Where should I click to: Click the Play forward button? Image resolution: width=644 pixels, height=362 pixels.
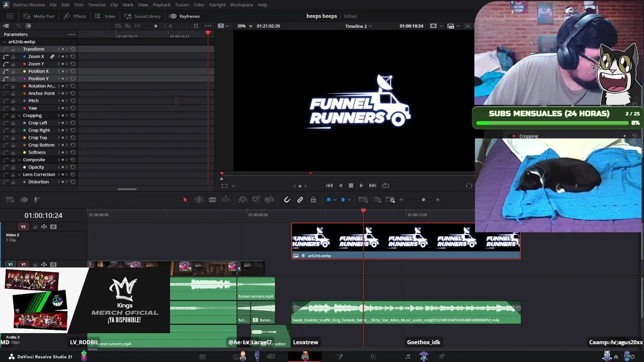pyautogui.click(x=361, y=186)
